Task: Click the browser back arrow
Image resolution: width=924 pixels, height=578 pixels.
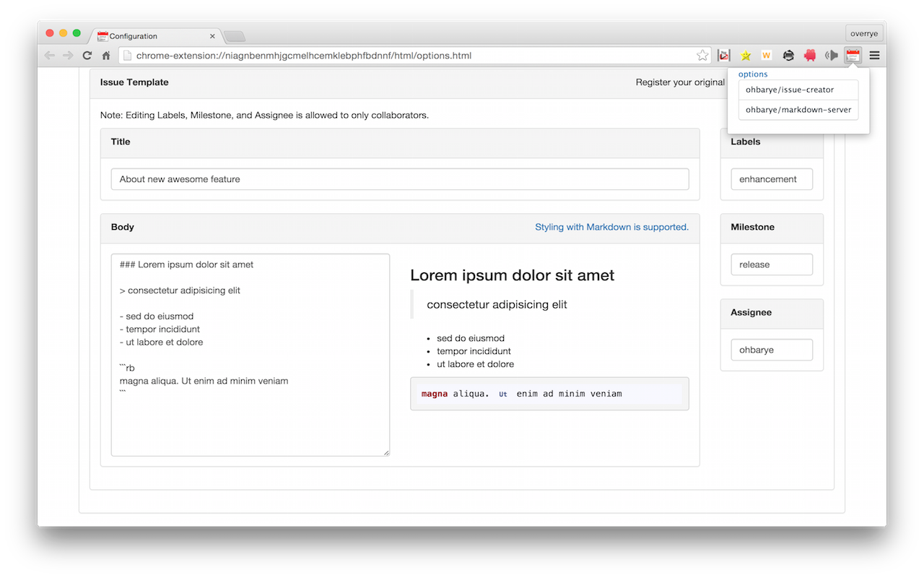Action: (49, 56)
